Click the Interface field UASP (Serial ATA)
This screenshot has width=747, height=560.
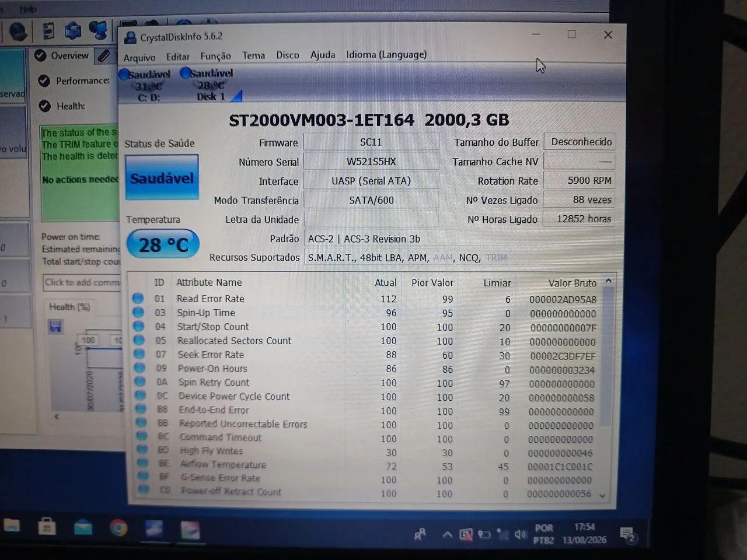point(371,181)
